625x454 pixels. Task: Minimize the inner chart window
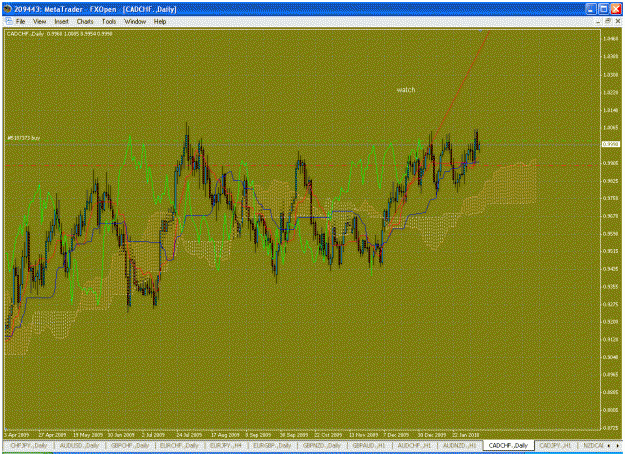pyautogui.click(x=598, y=21)
